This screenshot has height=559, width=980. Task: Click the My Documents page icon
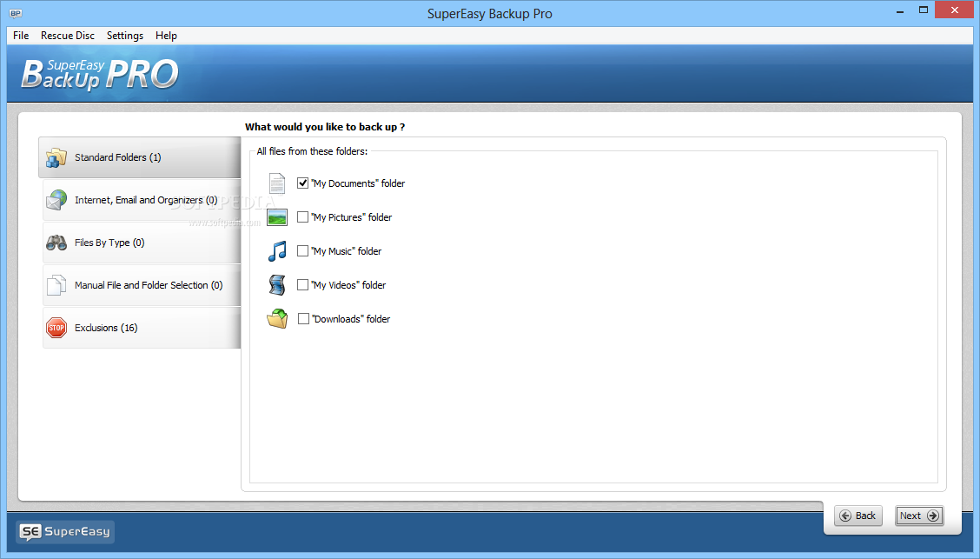point(277,183)
